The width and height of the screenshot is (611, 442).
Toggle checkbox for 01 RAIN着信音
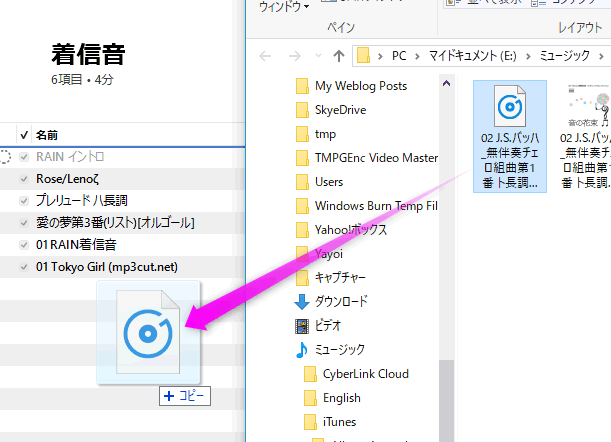coord(24,244)
